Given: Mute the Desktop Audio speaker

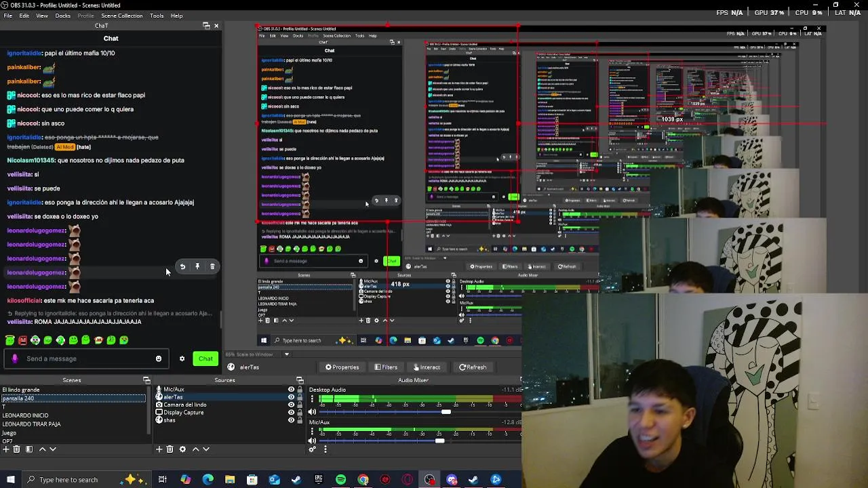Looking at the screenshot, I should pos(312,411).
